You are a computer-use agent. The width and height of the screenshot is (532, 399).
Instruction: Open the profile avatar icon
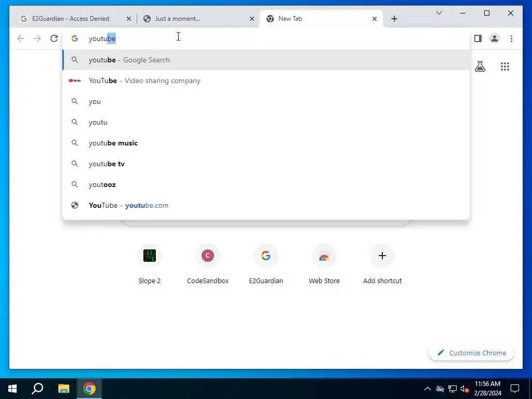(x=495, y=38)
